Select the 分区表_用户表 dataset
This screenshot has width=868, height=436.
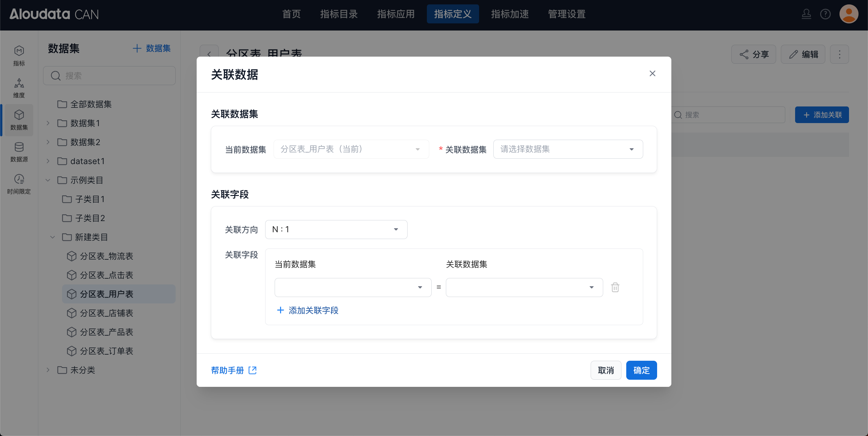(x=119, y=294)
